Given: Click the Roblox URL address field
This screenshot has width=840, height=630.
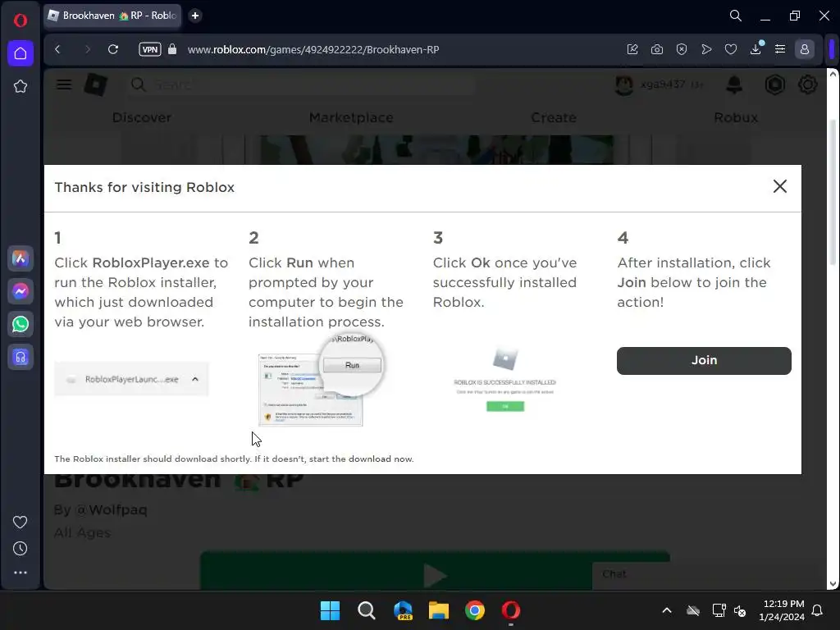Looking at the screenshot, I should coord(313,49).
